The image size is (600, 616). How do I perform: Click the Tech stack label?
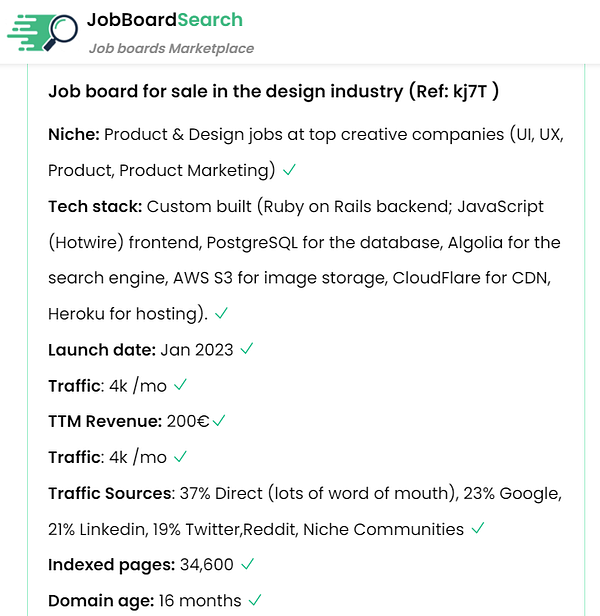click(x=95, y=206)
